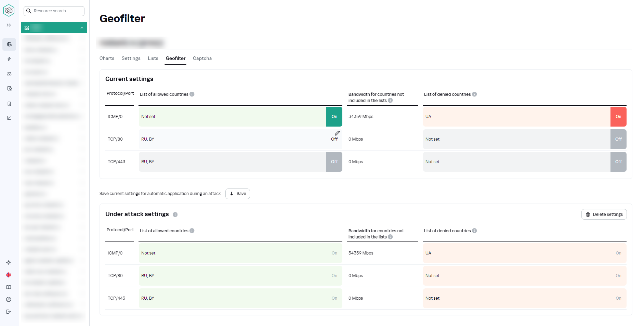The width and height of the screenshot is (644, 326).
Task: Open the documentation book icon
Action: [x=9, y=287]
